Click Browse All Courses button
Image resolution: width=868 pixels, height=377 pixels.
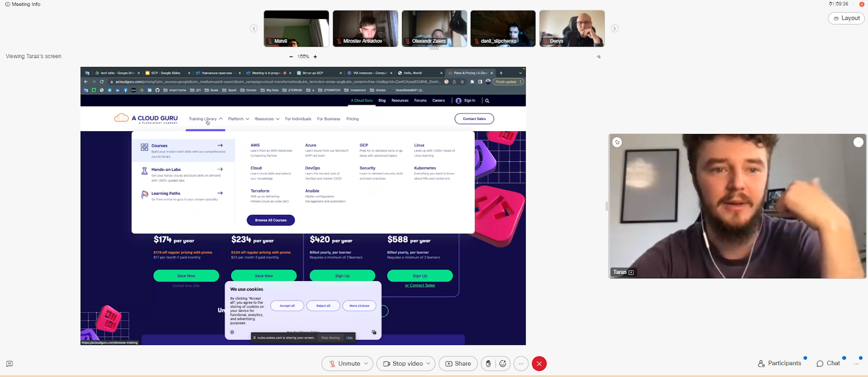pos(271,220)
